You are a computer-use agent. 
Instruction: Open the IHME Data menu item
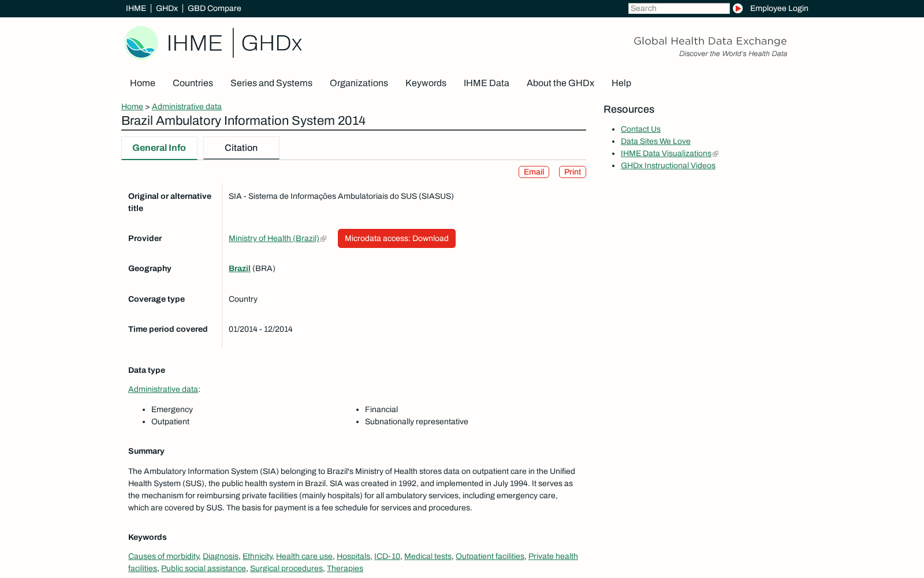[x=486, y=83]
